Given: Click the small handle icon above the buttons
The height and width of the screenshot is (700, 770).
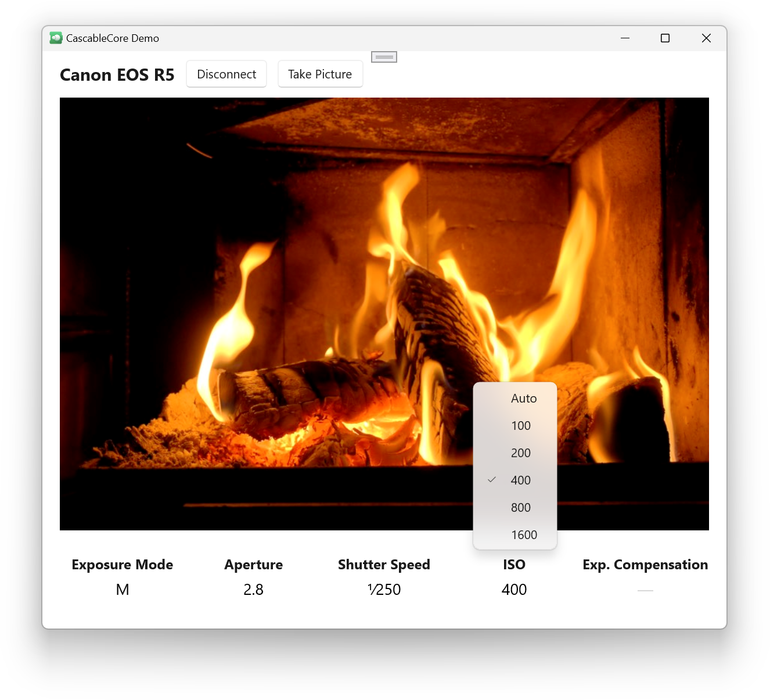Looking at the screenshot, I should (384, 57).
